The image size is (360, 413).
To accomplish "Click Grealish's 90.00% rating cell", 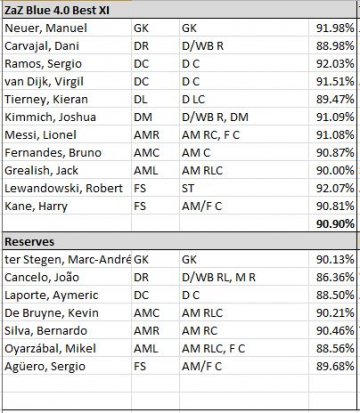I will pyautogui.click(x=332, y=170).
